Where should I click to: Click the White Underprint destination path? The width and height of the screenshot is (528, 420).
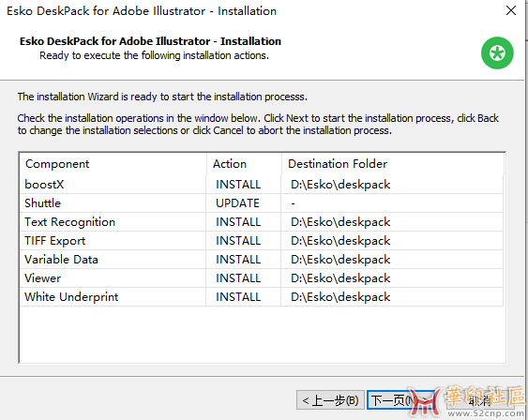pyautogui.click(x=340, y=297)
